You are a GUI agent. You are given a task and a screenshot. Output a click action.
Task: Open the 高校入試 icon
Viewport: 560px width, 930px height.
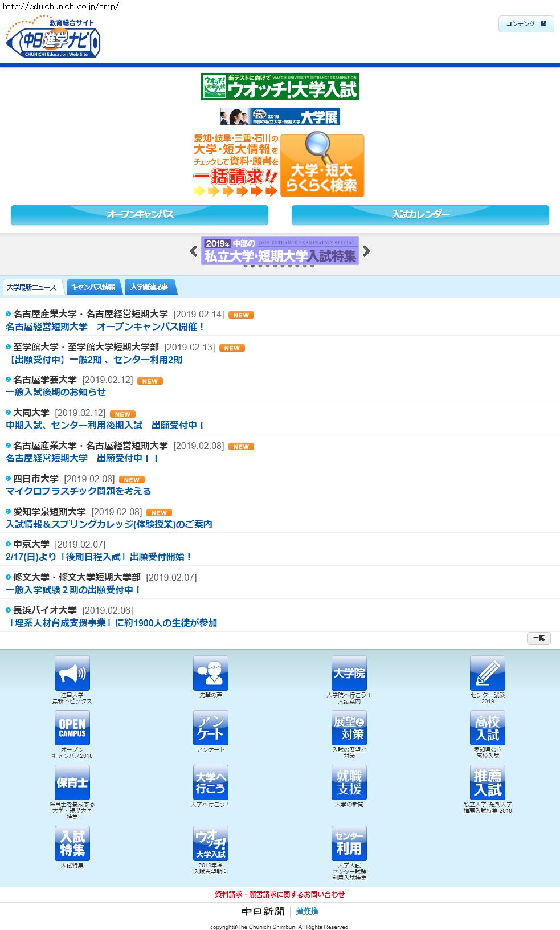[x=487, y=728]
